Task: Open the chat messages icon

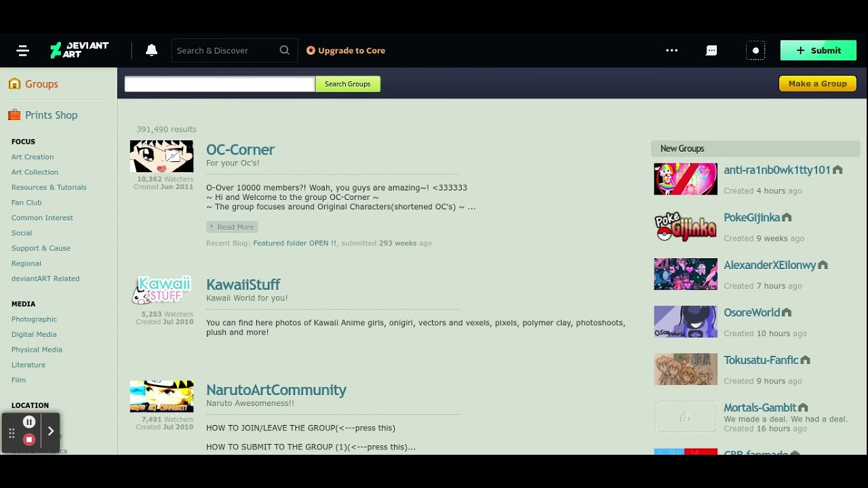Action: pyautogui.click(x=711, y=50)
